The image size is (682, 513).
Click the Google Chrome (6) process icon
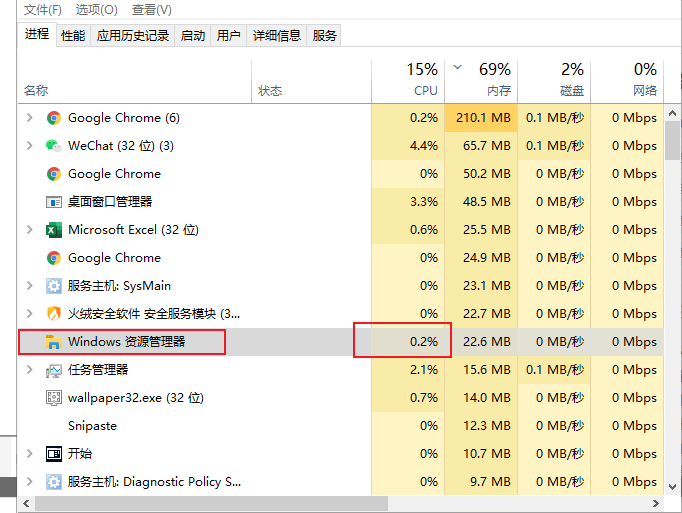point(53,118)
